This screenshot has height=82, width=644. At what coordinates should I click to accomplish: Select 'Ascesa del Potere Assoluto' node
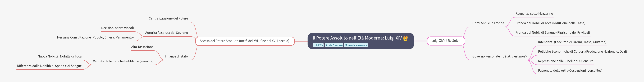(245, 41)
